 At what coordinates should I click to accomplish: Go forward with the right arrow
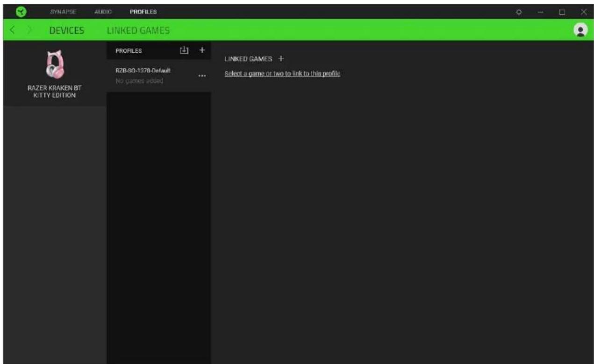tap(29, 31)
